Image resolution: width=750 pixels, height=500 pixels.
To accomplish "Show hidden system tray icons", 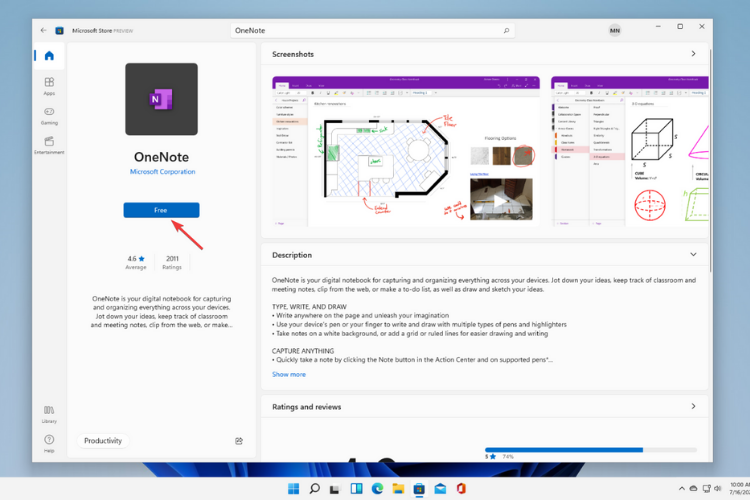I will (681, 489).
